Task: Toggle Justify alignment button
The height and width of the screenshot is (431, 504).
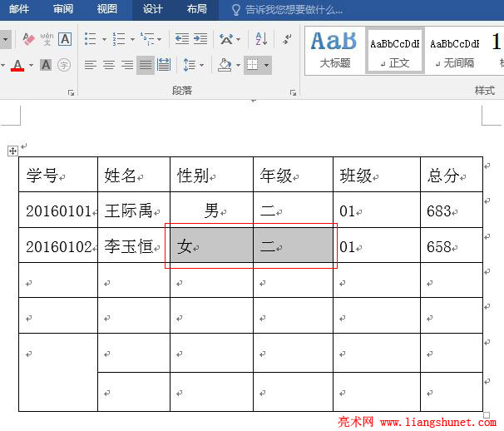Action: pyautogui.click(x=146, y=65)
